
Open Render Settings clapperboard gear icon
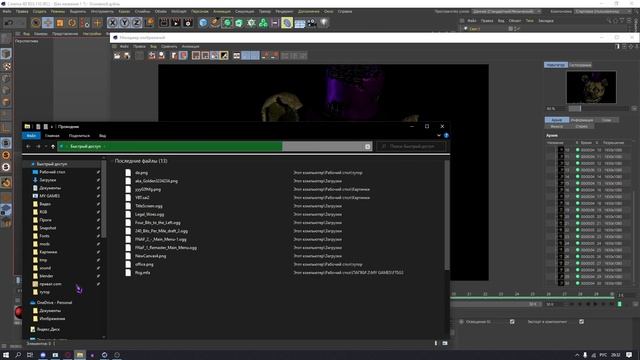[x=188, y=23]
